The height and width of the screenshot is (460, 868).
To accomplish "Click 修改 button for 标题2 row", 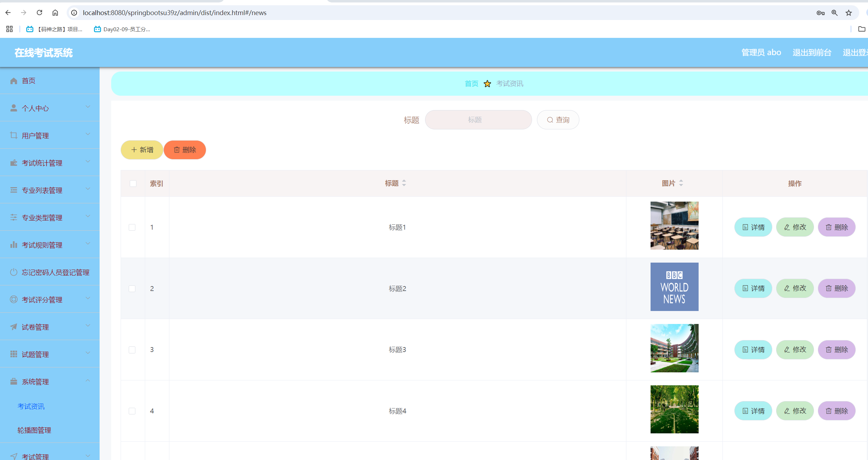I will click(795, 288).
